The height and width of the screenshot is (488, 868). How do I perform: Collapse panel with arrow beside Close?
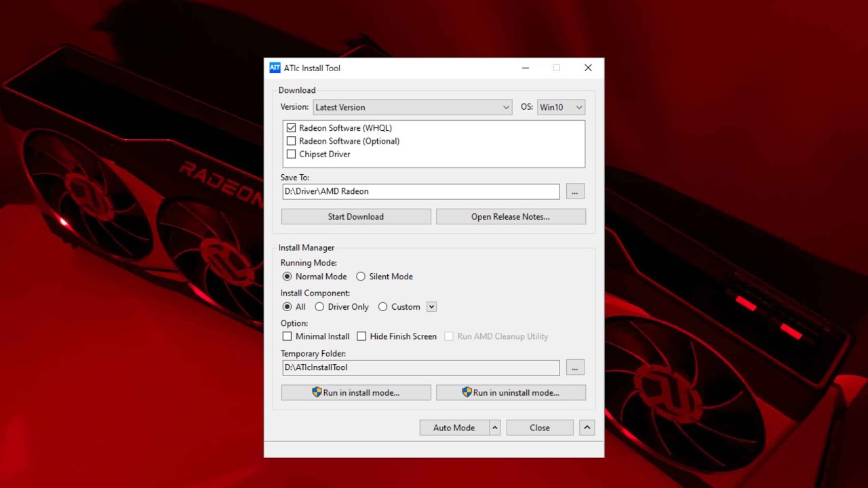587,428
